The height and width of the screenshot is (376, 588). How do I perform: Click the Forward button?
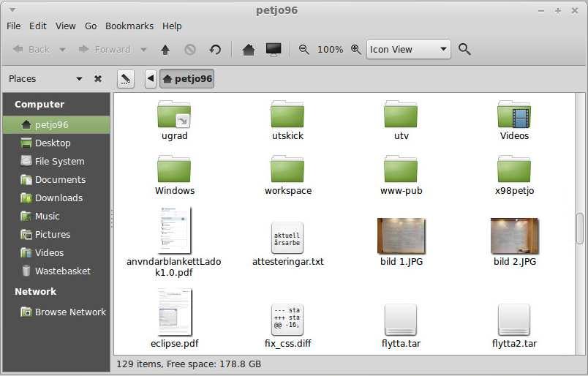(105, 50)
